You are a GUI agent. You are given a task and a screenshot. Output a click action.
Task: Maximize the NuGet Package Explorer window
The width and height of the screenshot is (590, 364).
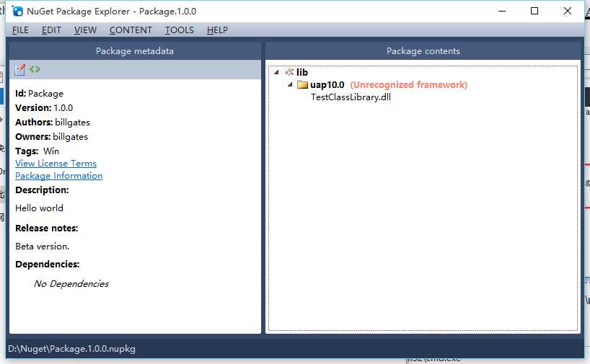coord(534,12)
